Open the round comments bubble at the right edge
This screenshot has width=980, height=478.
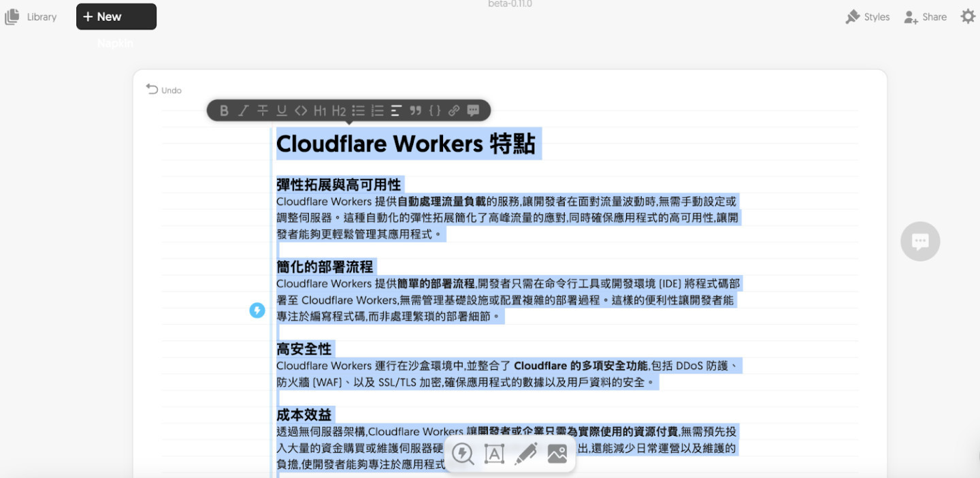coord(920,241)
